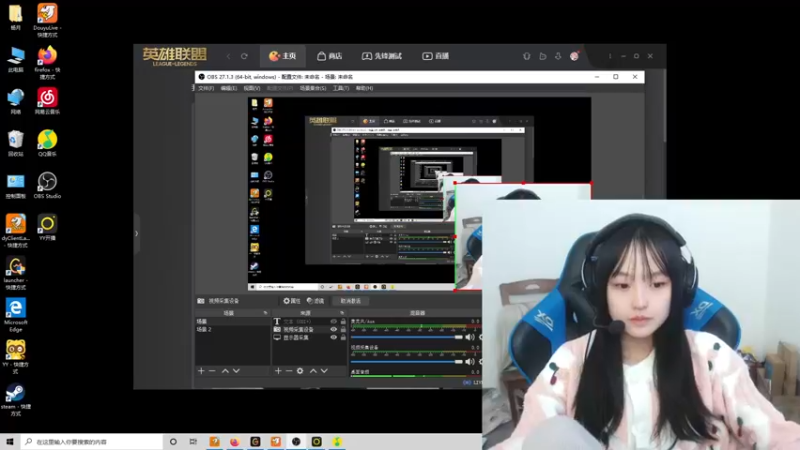Toggle lock on 文本 (GDI+) source
Screen dimensions: 800x450
343,321
